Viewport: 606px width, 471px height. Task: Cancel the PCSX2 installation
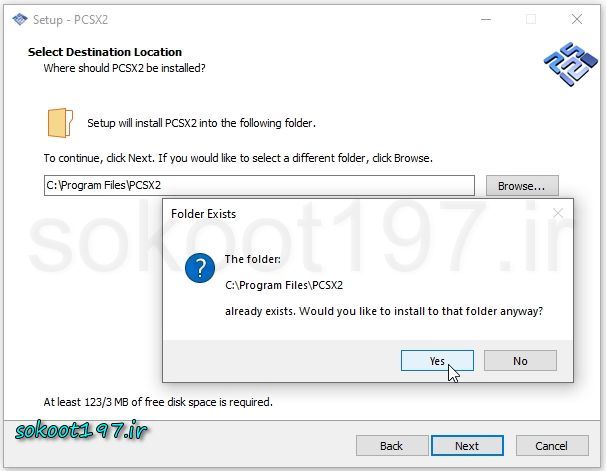[551, 446]
